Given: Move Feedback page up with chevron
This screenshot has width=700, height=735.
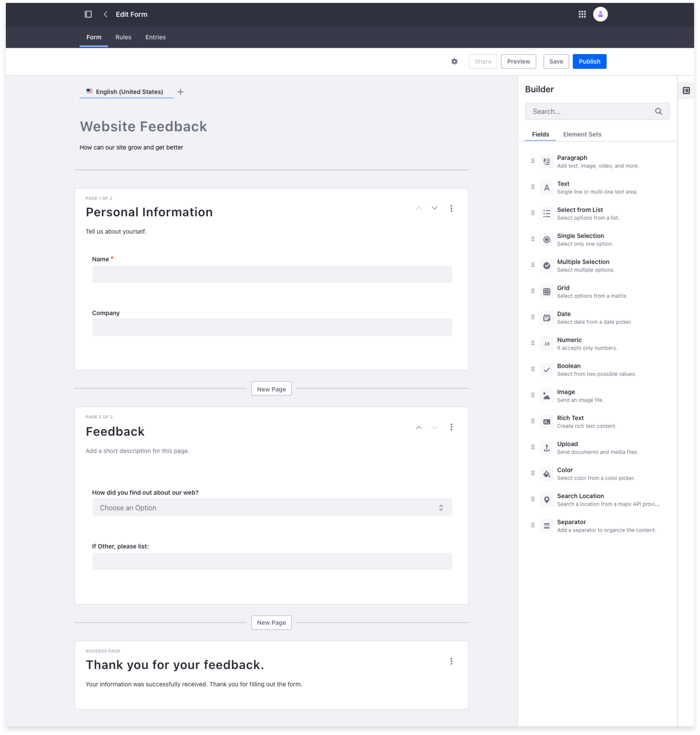Looking at the screenshot, I should tap(419, 427).
